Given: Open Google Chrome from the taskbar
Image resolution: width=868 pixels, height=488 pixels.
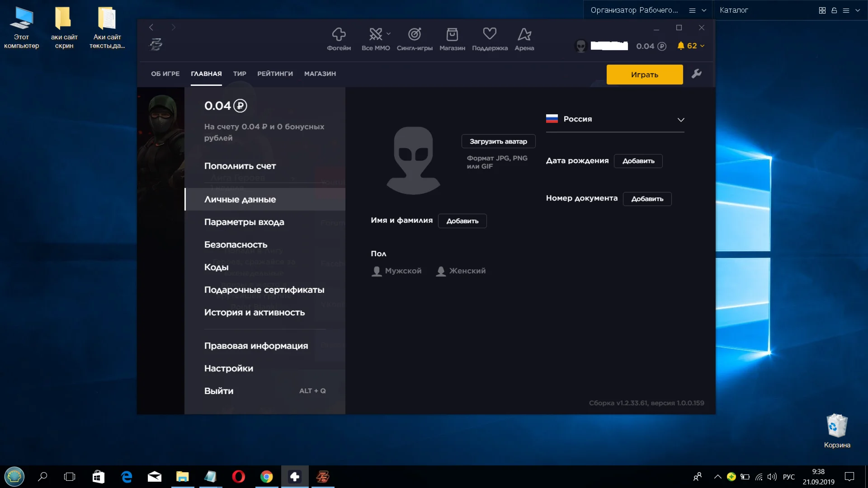Looking at the screenshot, I should 266,477.
